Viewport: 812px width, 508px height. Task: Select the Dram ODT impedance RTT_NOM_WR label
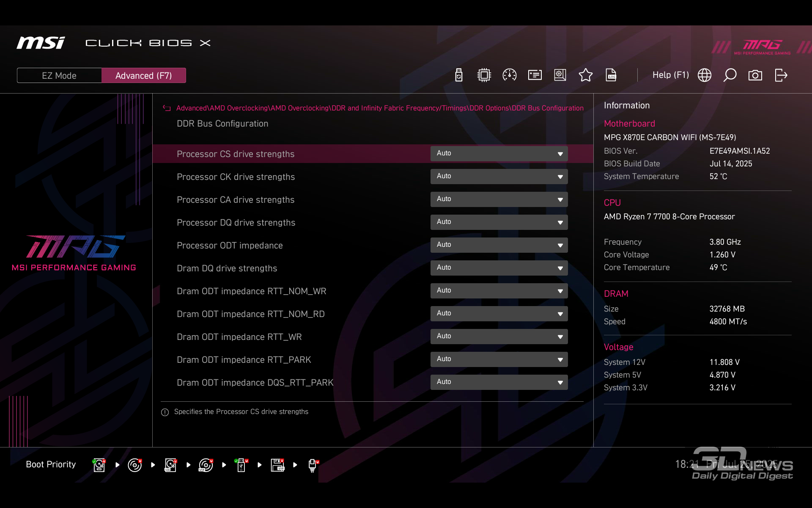coord(252,291)
